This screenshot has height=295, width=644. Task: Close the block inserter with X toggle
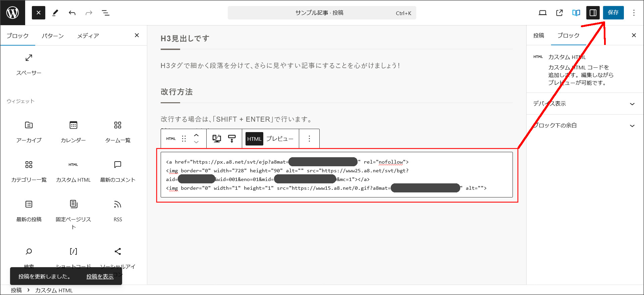point(39,13)
